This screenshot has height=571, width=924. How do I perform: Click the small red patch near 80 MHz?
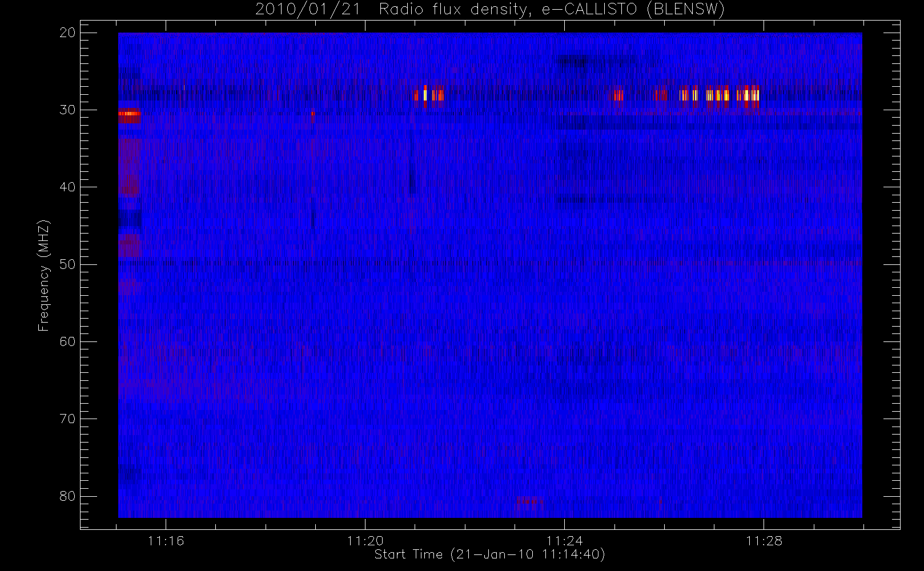(x=531, y=501)
